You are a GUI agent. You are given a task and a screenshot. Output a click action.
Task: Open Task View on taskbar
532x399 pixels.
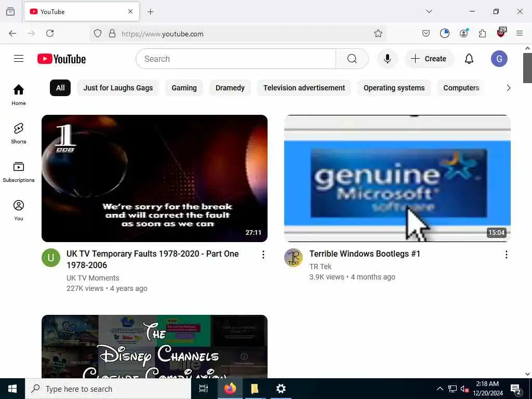[204, 389]
